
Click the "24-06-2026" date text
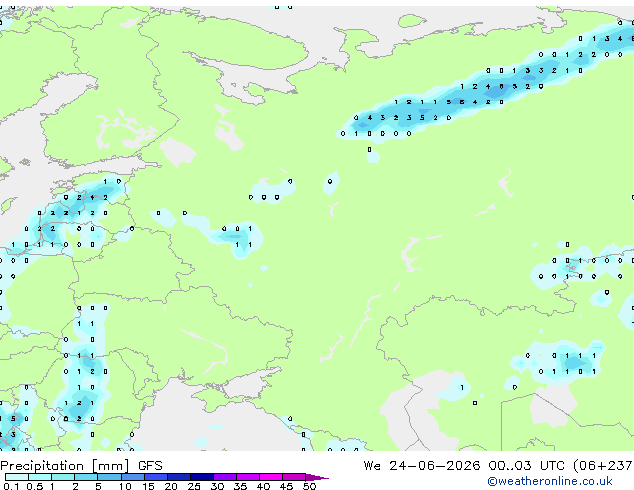click(x=435, y=466)
